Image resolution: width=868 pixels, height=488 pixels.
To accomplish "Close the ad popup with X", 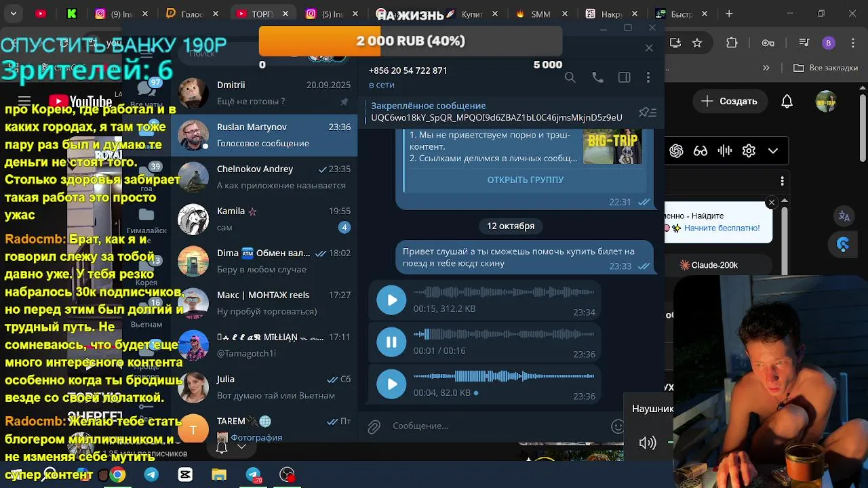I will [x=771, y=203].
